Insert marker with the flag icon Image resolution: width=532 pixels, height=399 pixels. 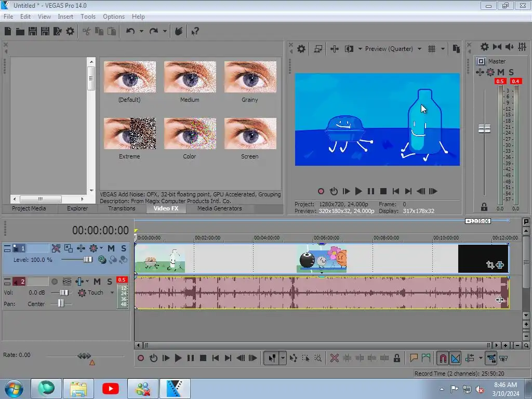pos(414,358)
